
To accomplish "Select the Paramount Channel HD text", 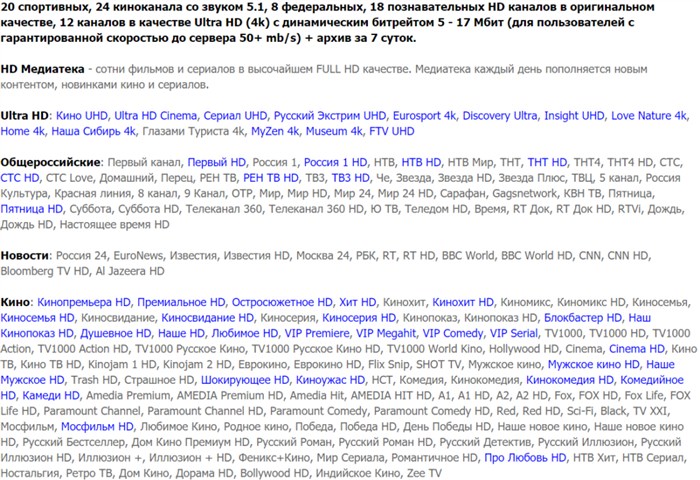I will click(x=205, y=411).
